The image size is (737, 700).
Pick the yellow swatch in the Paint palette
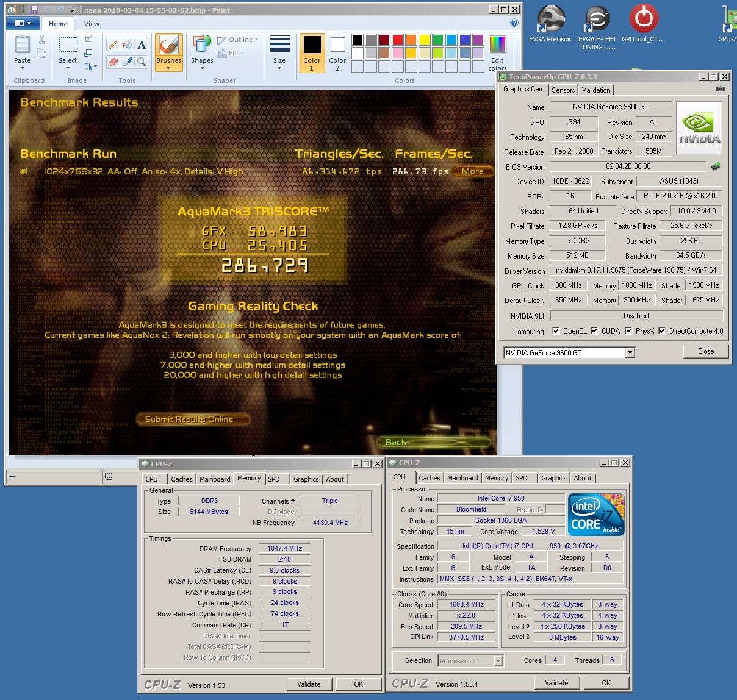point(425,40)
